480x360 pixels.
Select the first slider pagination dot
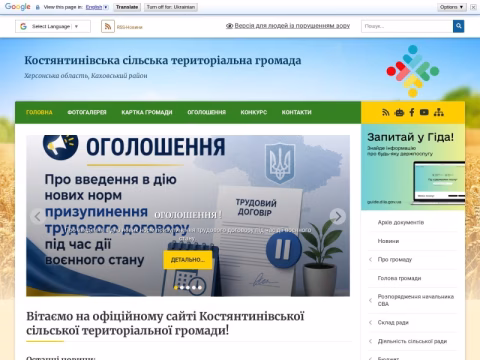tap(176, 287)
